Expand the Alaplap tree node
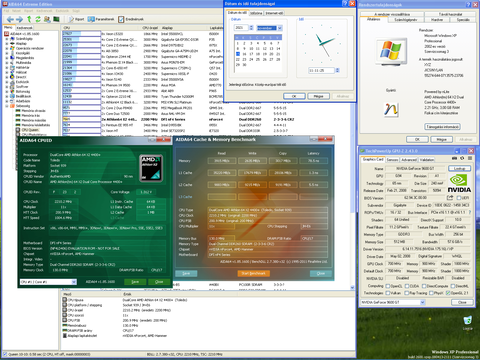This screenshot has height=360, width=480. pos(6,43)
